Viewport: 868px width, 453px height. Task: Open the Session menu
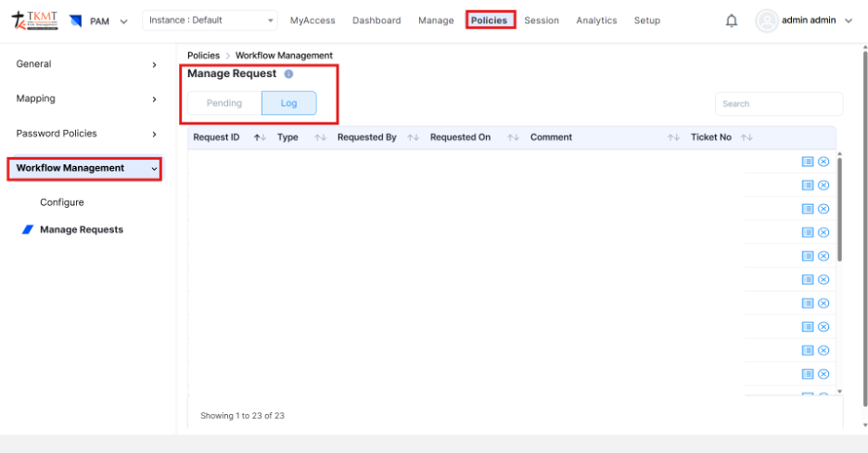pos(542,20)
